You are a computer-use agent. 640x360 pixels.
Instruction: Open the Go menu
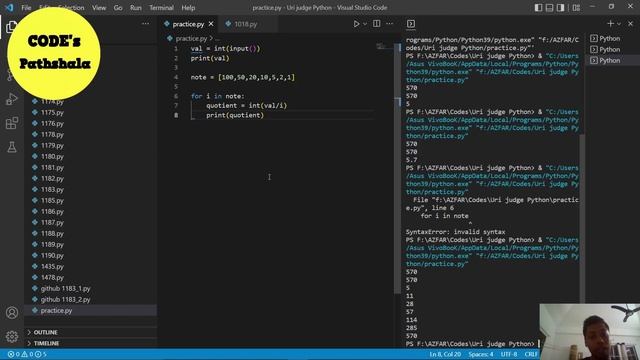tap(118, 7)
